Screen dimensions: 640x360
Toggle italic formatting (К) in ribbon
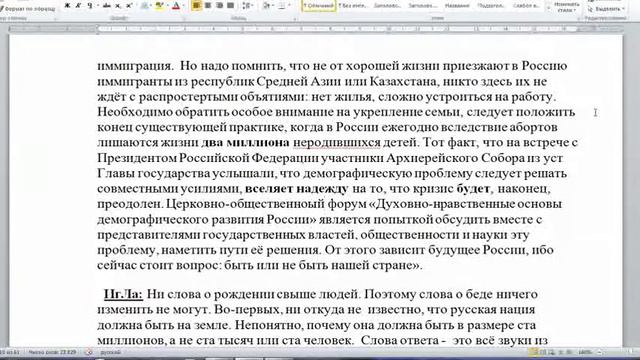78,5
